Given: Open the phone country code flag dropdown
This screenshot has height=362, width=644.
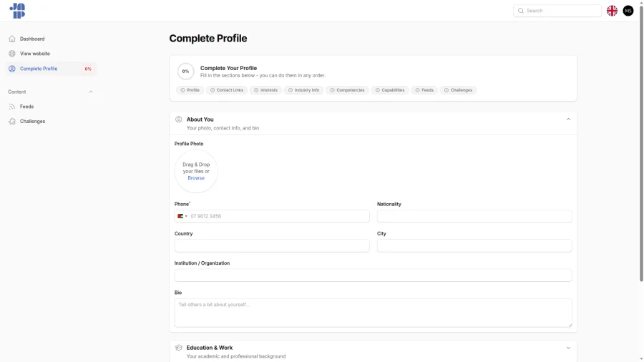Looking at the screenshot, I should point(182,216).
